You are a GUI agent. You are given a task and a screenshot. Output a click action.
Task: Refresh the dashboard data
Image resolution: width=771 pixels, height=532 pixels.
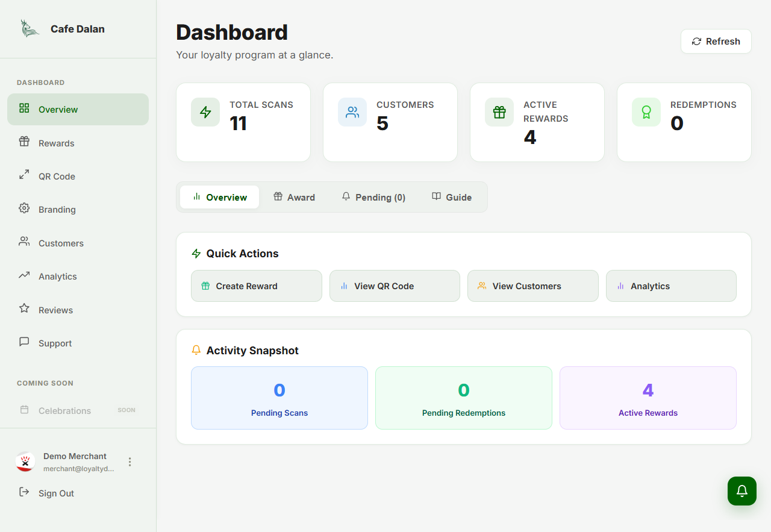pyautogui.click(x=716, y=42)
